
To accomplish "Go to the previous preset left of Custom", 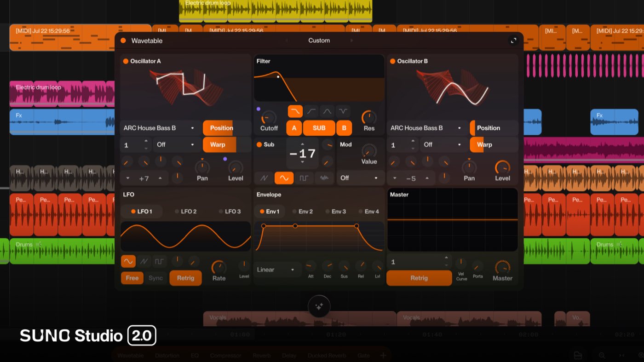I will [287, 40].
